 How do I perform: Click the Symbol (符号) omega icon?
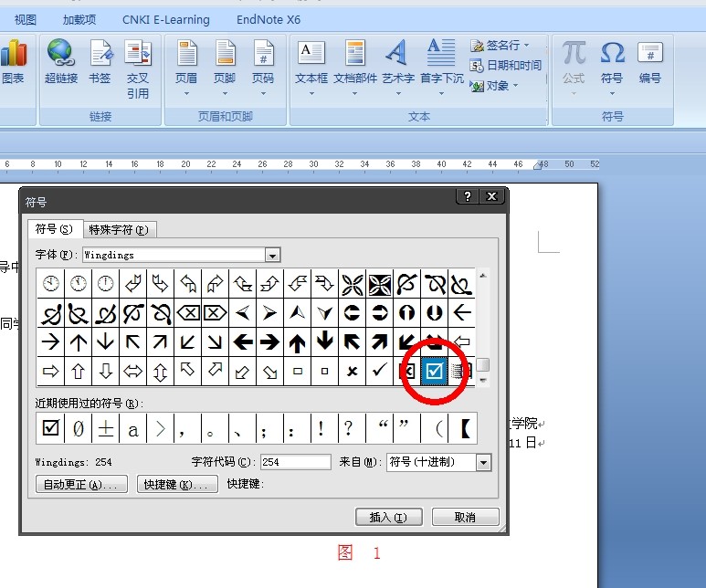click(612, 54)
